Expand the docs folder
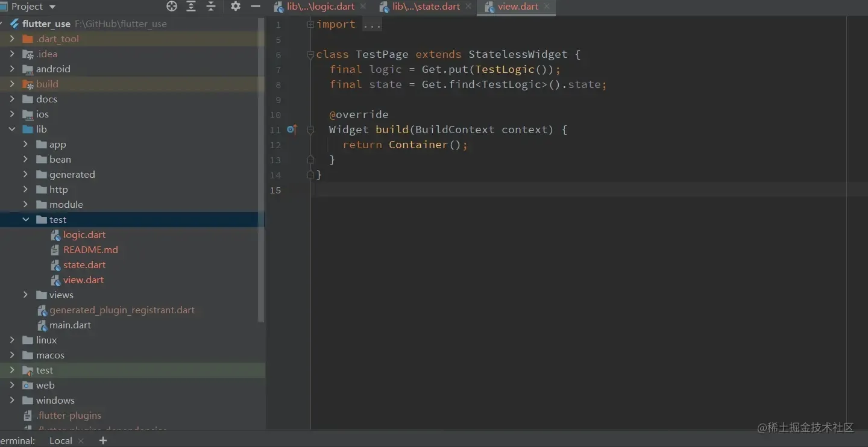 click(12, 99)
